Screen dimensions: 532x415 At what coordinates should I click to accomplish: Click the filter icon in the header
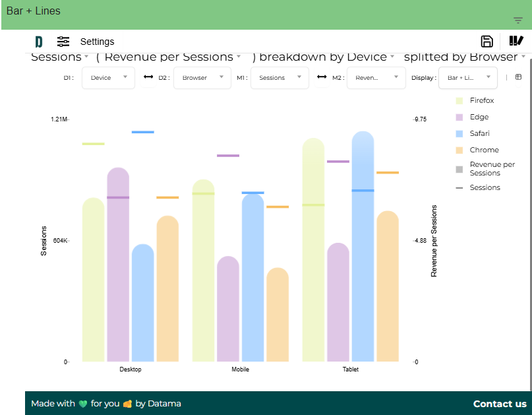pos(517,20)
